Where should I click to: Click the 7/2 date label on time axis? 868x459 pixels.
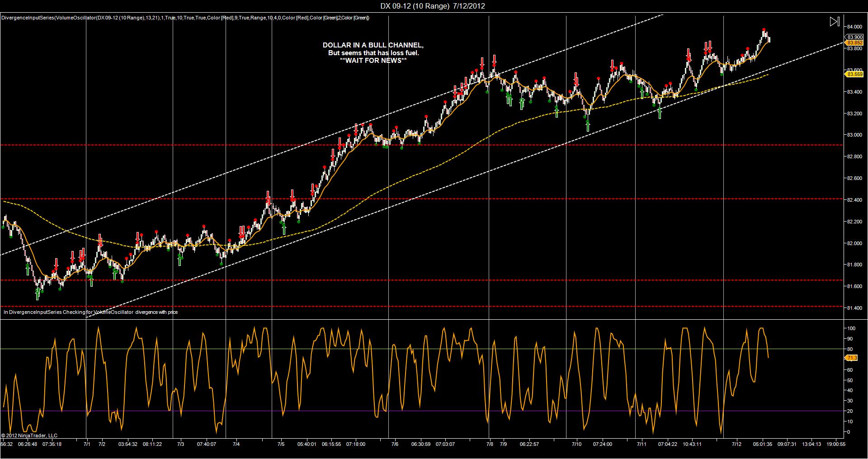coord(102,444)
